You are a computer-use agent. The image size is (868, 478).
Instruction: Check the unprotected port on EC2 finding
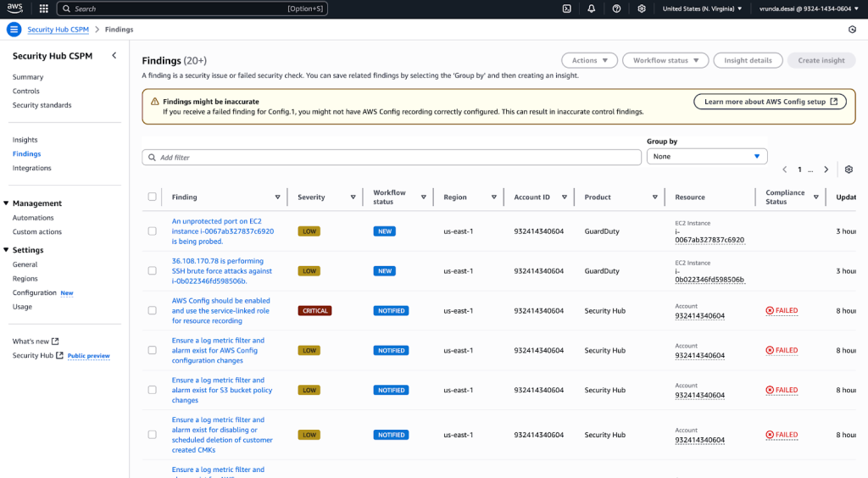click(x=153, y=231)
